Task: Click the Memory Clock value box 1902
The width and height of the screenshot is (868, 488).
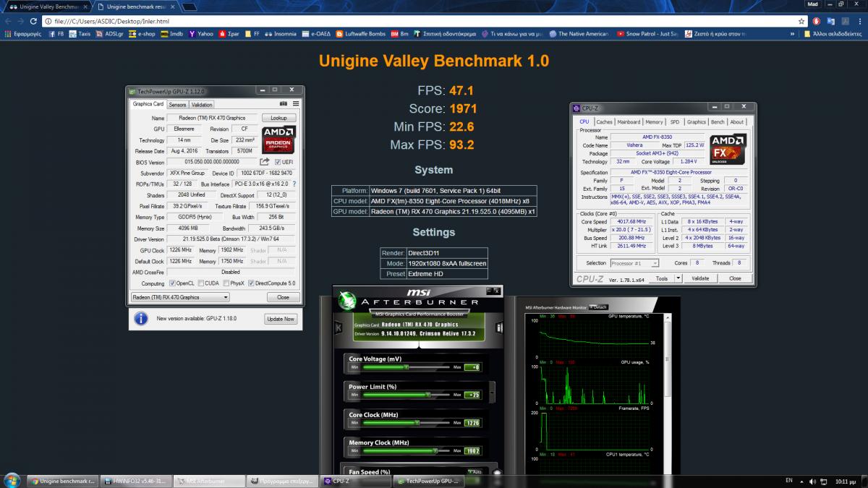Action: tap(472, 450)
